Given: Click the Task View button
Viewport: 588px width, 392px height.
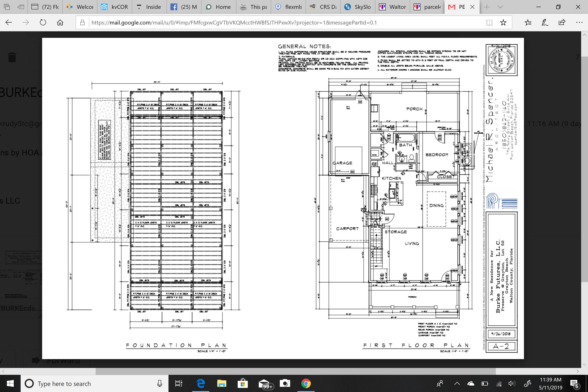Looking at the screenshot, I should coord(179,383).
